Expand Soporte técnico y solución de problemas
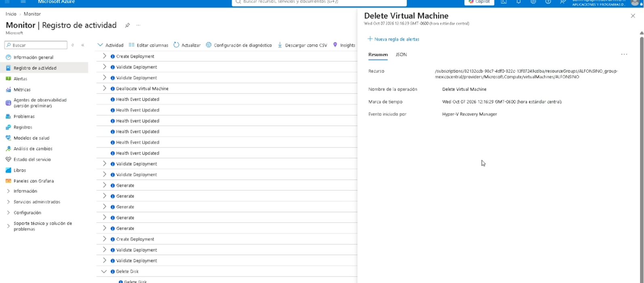Screen dimensions: 644x283 8,226
